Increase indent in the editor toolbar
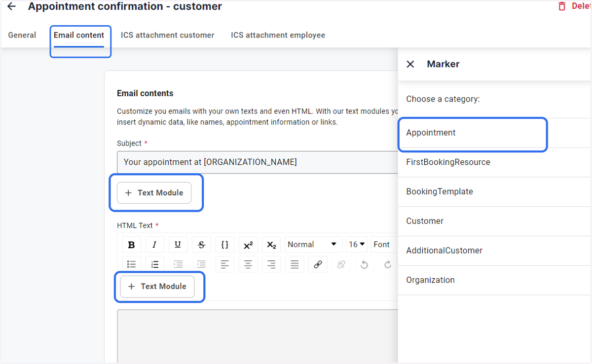592x364 pixels. [178, 264]
